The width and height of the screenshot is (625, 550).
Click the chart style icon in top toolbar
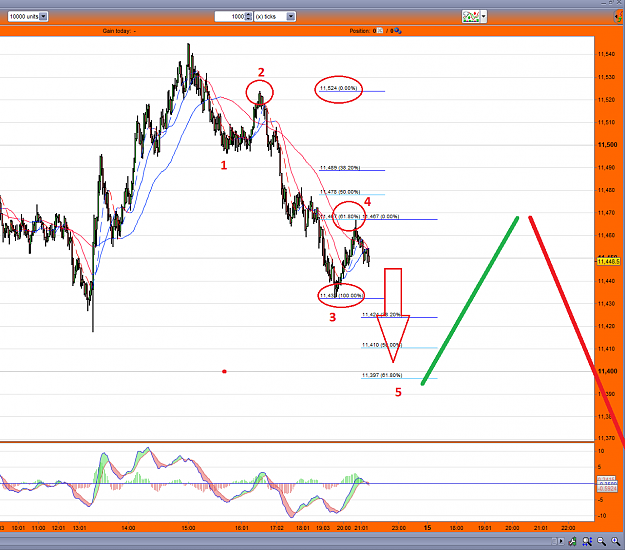471,16
